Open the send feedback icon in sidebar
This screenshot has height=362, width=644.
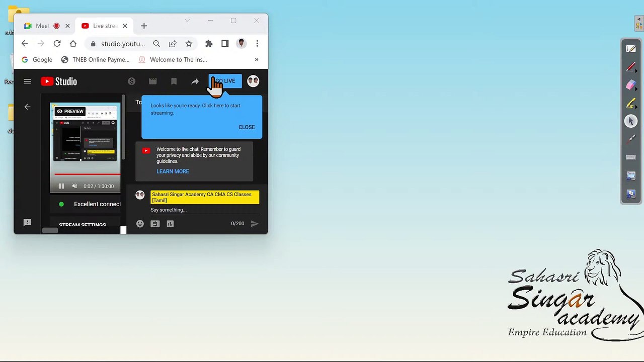tap(27, 223)
